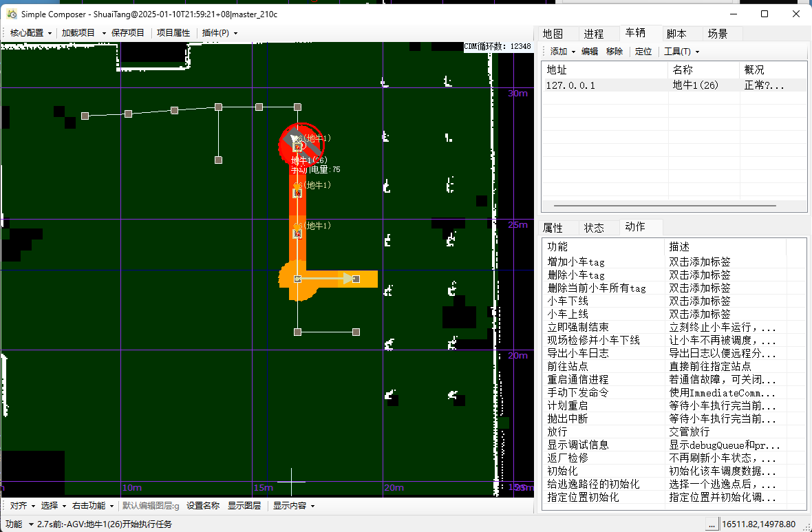Screen dimensions: 812x532
Task: Select the 127.0.0.1 vehicle row
Action: tap(570, 85)
